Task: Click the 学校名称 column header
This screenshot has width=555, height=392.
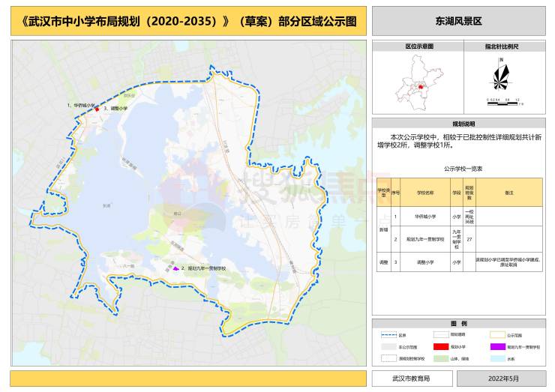Action: click(425, 193)
